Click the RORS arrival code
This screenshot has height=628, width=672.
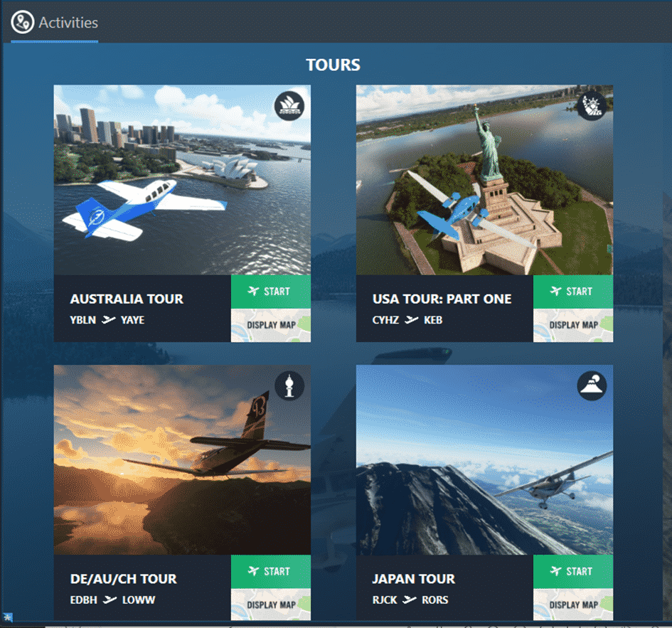click(x=435, y=600)
